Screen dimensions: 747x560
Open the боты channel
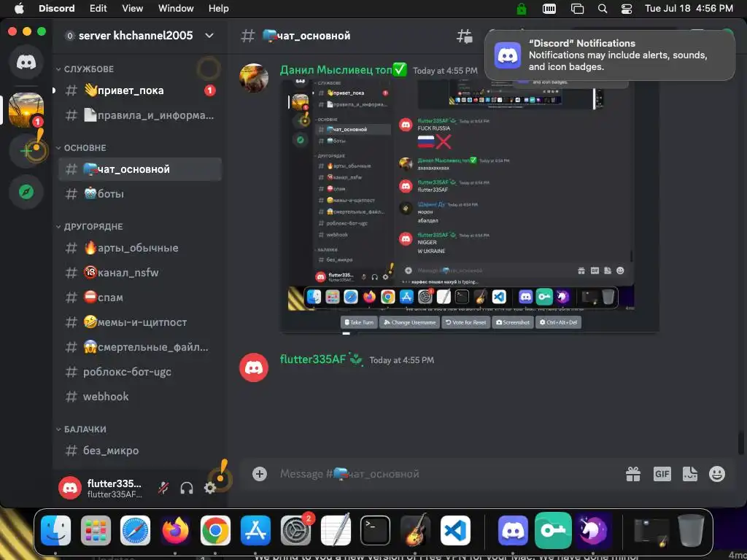point(140,194)
